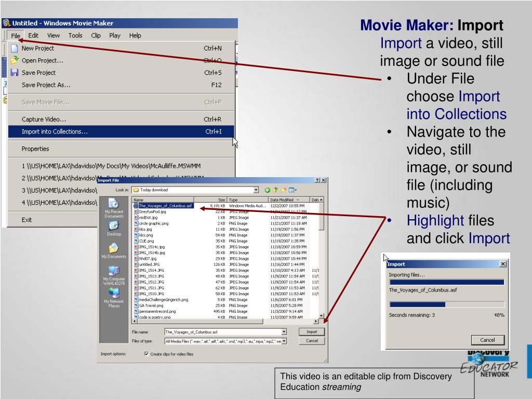Viewport: 532px width, 399px height.
Task: Open the Edit menu
Action: pyautogui.click(x=33, y=36)
